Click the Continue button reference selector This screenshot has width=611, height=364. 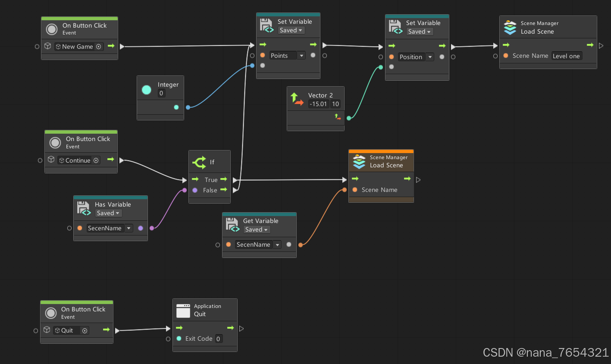[x=96, y=160]
